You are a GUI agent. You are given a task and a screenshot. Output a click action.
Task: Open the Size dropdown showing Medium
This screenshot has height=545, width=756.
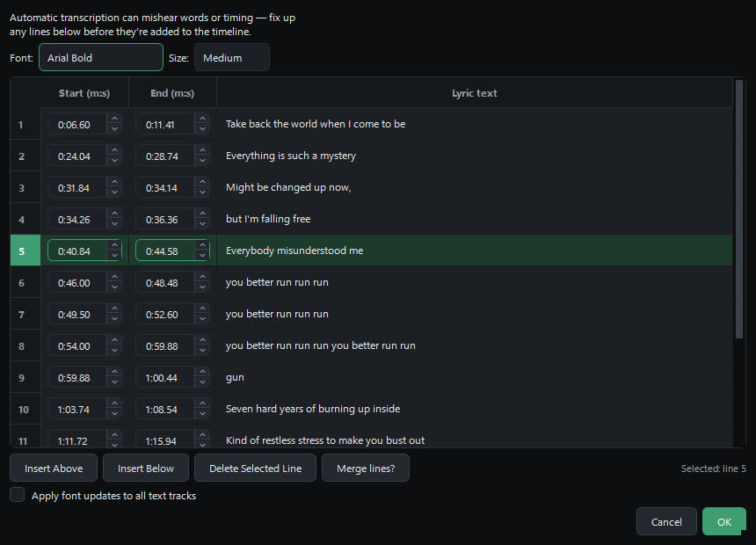pyautogui.click(x=231, y=57)
